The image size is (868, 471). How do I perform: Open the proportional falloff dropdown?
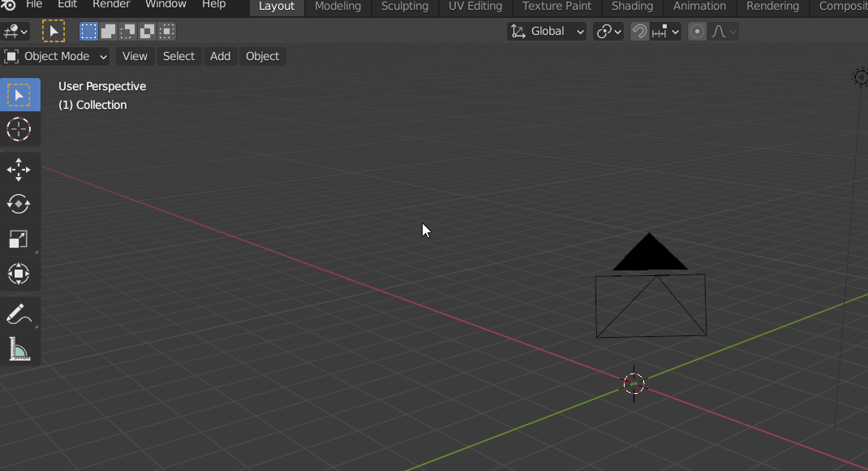[x=723, y=32]
